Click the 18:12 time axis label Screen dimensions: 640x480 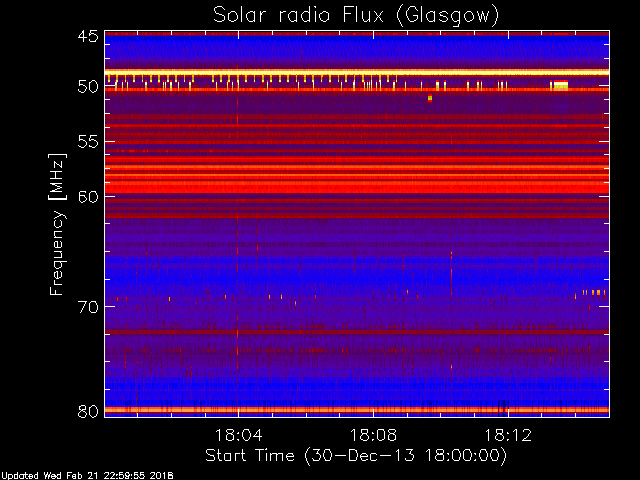(507, 435)
